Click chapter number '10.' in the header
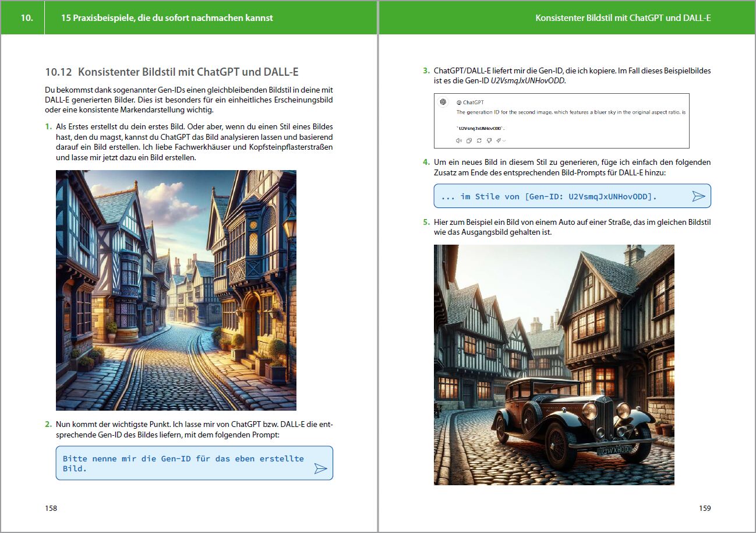This screenshot has width=756, height=533. [27, 17]
